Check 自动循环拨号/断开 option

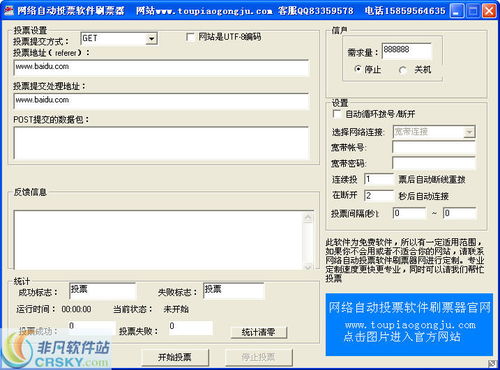click(337, 114)
